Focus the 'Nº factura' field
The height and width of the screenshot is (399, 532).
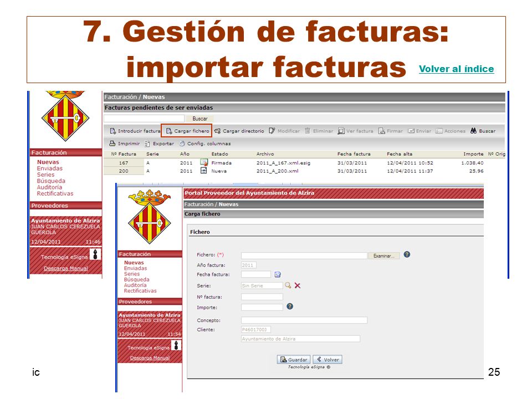click(262, 297)
